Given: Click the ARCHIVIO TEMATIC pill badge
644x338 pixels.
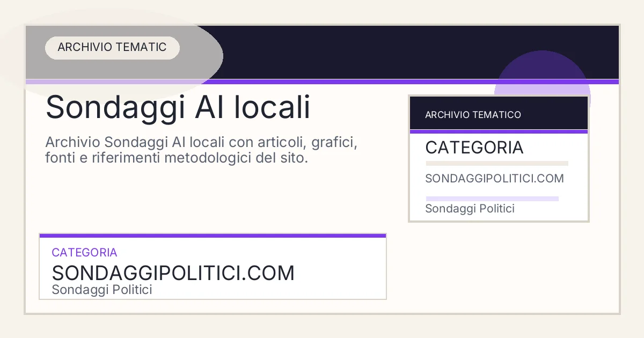Looking at the screenshot, I should click(112, 47).
